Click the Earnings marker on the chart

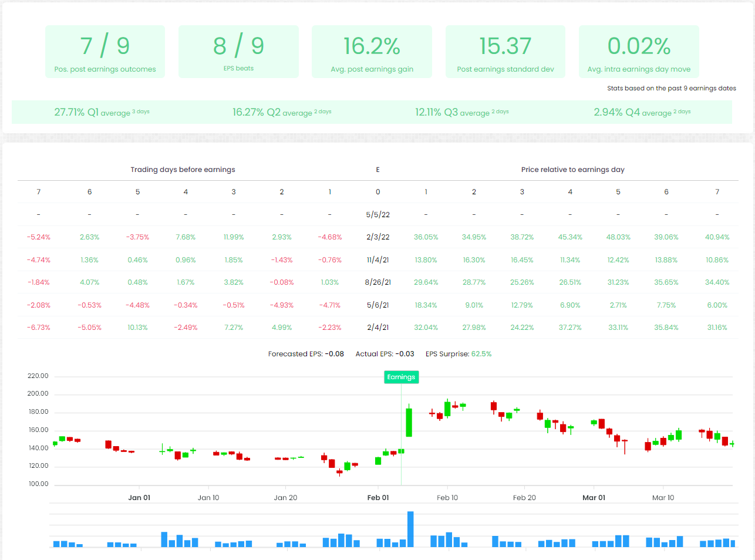(x=401, y=377)
